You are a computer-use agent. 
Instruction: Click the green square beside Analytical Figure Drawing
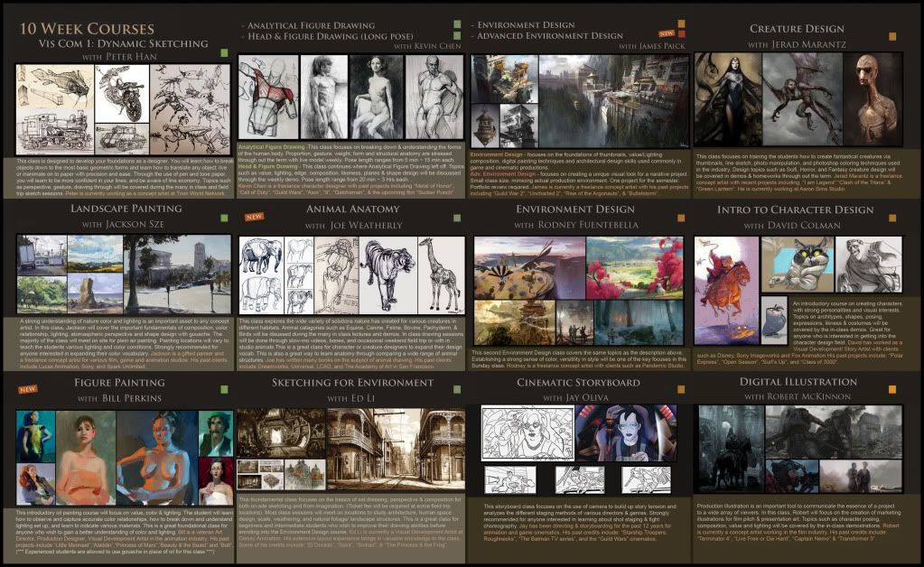point(457,24)
